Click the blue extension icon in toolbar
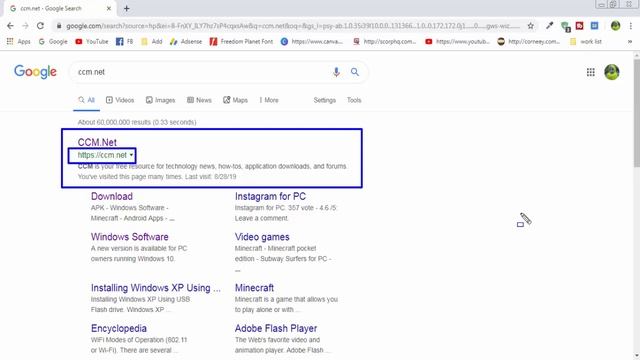 pos(595,26)
